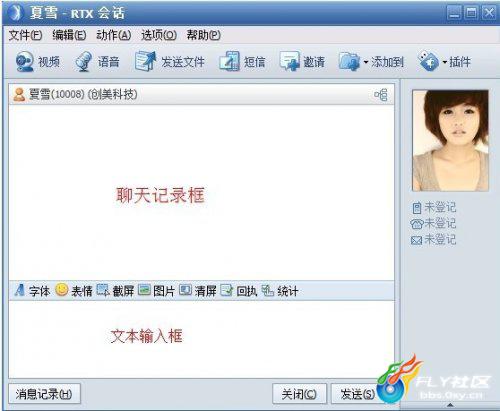Show organization tree icon beside contact name

tap(381, 95)
